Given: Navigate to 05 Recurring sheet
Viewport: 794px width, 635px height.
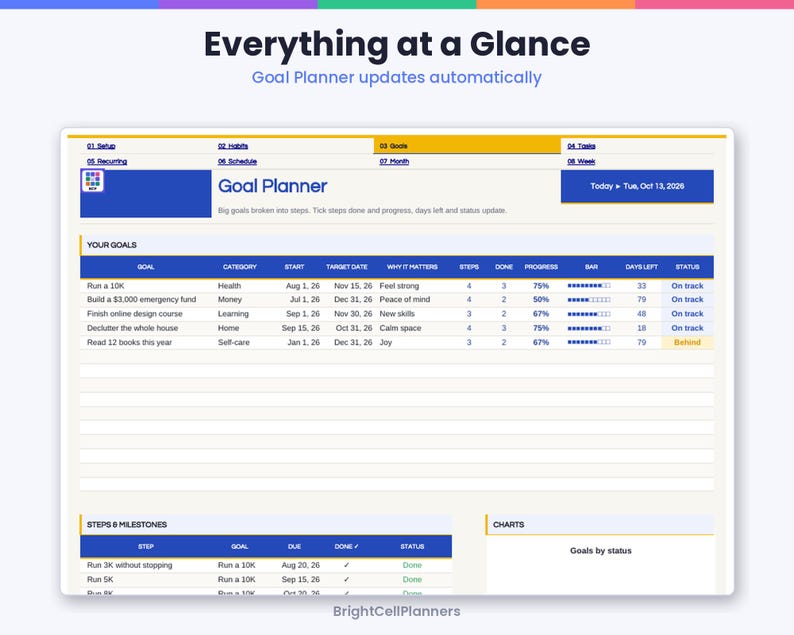Looking at the screenshot, I should (107, 162).
